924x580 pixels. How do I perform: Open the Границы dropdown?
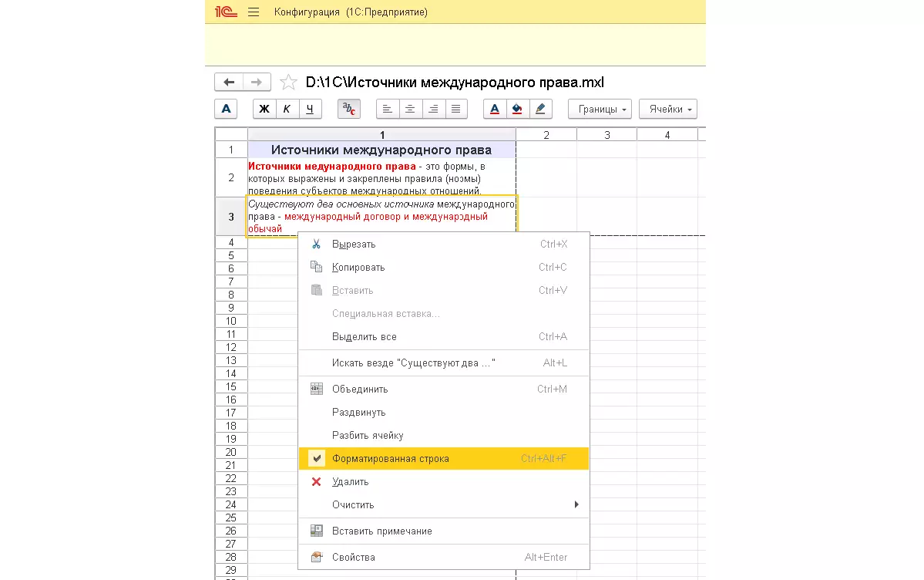[x=600, y=109]
